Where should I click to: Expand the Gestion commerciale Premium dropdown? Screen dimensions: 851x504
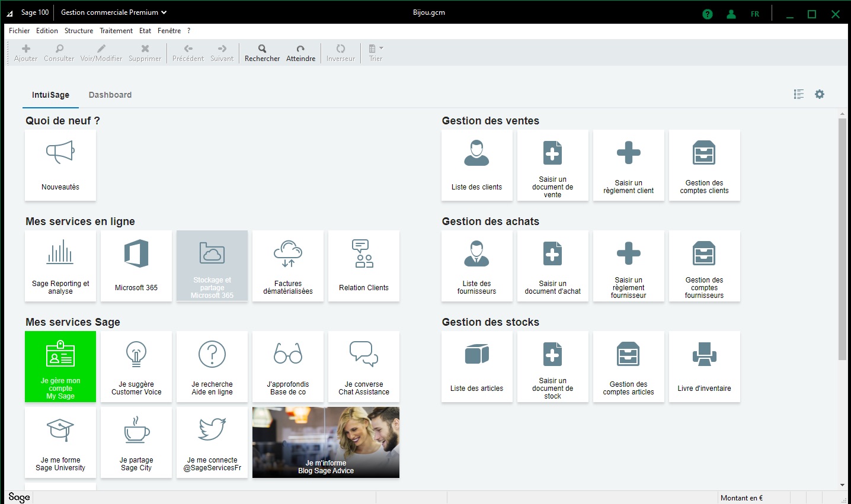[164, 12]
